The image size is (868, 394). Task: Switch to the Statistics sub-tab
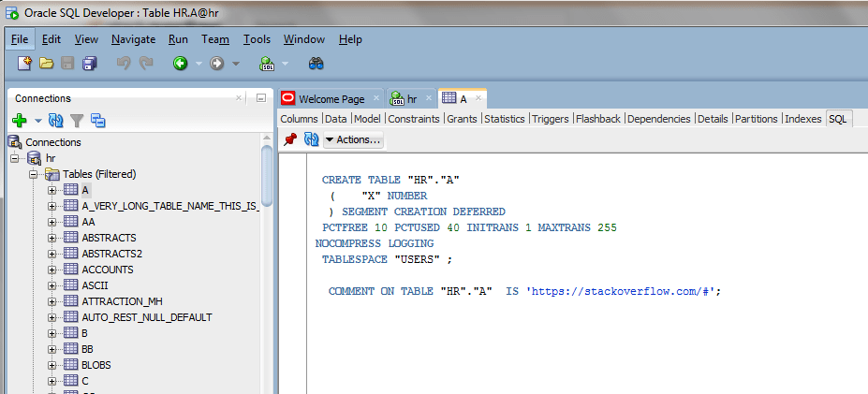point(505,119)
